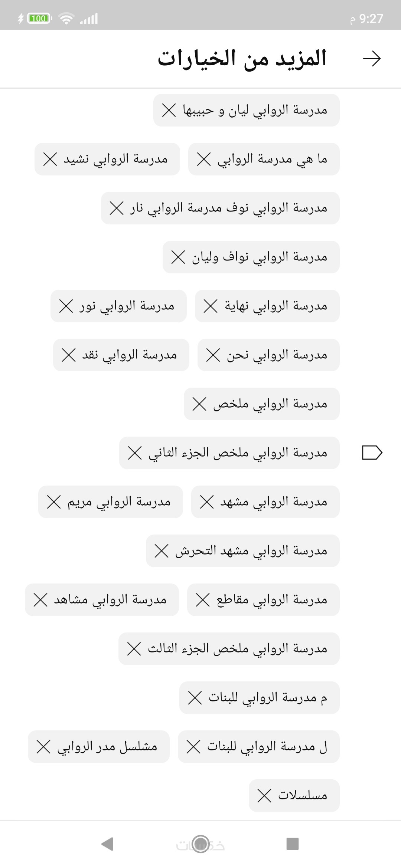The width and height of the screenshot is (401, 868).
Task: Remove the 'مشلسل مدر الروابي' tag
Action: click(x=43, y=746)
